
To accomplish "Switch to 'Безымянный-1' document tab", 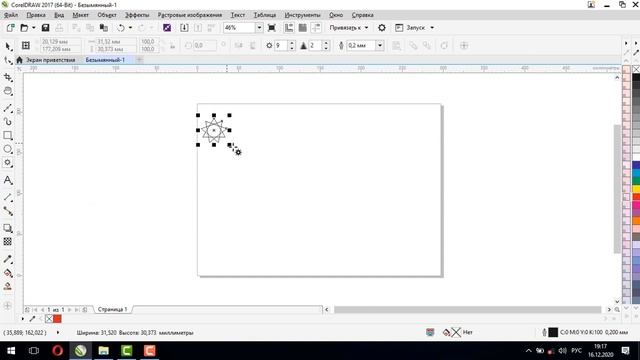I will (x=105, y=60).
